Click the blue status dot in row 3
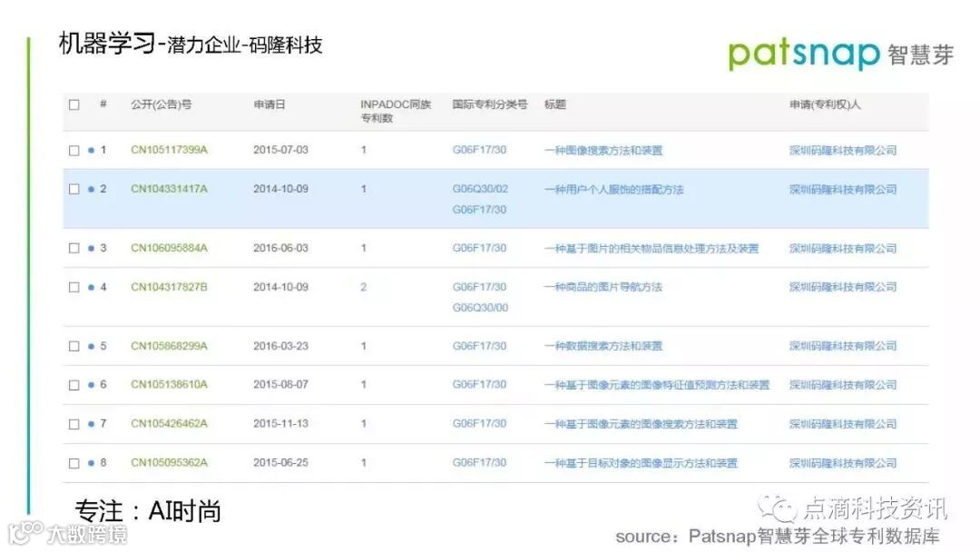Viewport: 980px width, 552px height. tap(92, 248)
